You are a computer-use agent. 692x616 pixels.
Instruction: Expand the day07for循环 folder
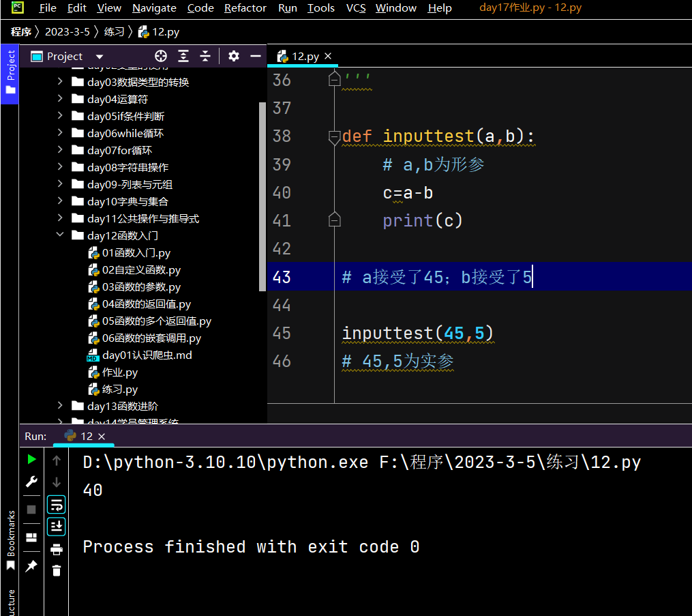click(60, 149)
